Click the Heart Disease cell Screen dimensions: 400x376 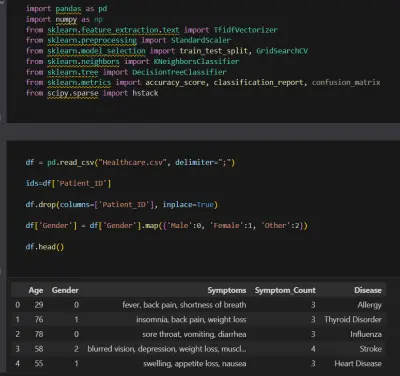[x=358, y=363]
